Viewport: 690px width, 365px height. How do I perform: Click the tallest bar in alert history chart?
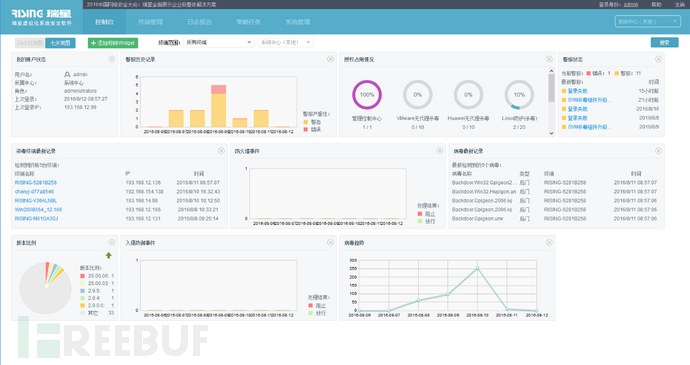[x=219, y=106]
